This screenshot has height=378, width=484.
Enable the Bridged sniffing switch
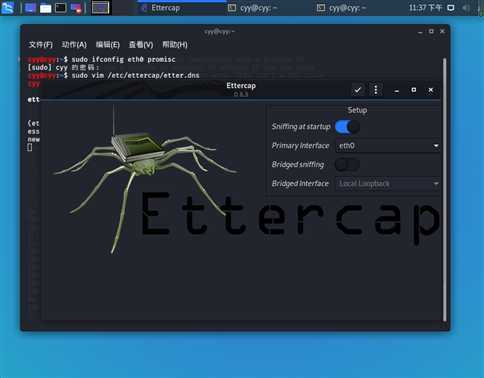(x=347, y=165)
